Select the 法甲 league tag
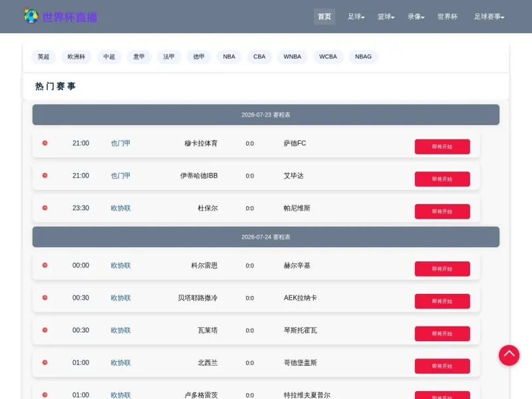This screenshot has width=532, height=399. pyautogui.click(x=169, y=57)
